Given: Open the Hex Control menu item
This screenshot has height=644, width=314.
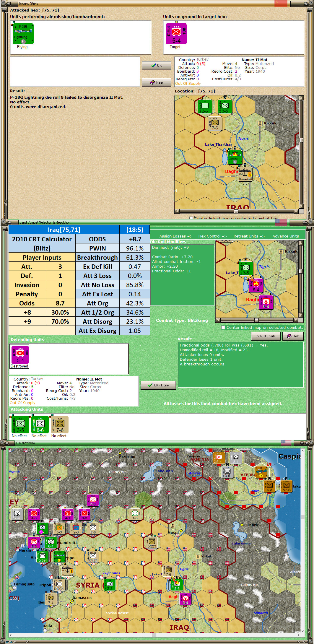Looking at the screenshot, I should coord(212,236).
